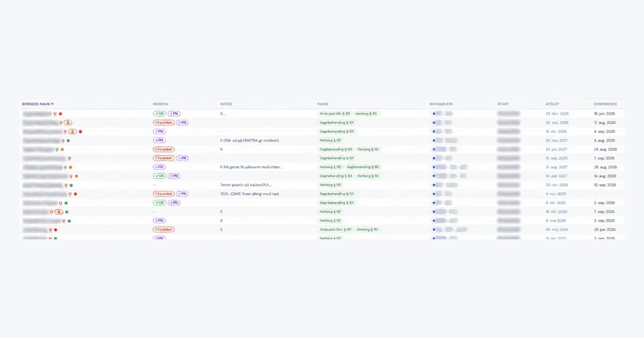Click the money bag icon in the 16. okt. 2030 row
Viewport: 644px width, 338px height.
(x=60, y=211)
